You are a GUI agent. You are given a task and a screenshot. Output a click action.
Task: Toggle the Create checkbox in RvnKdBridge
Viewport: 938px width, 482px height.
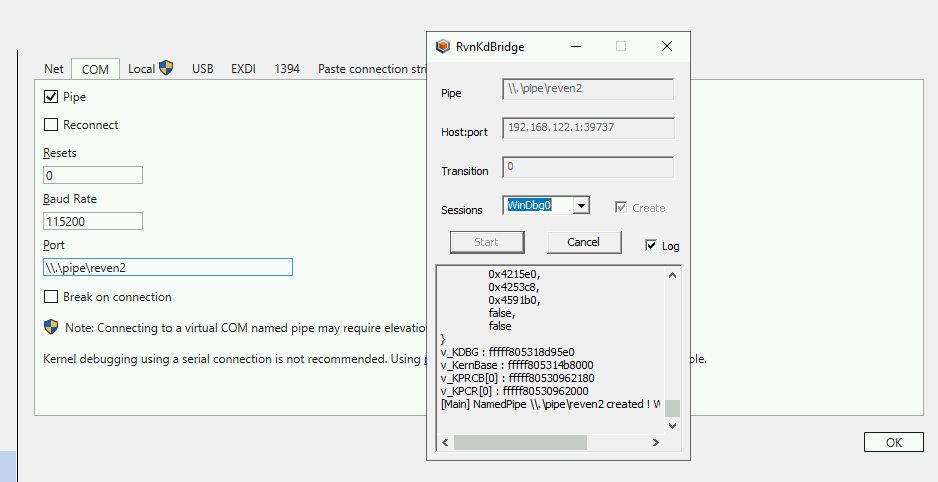(x=620, y=208)
